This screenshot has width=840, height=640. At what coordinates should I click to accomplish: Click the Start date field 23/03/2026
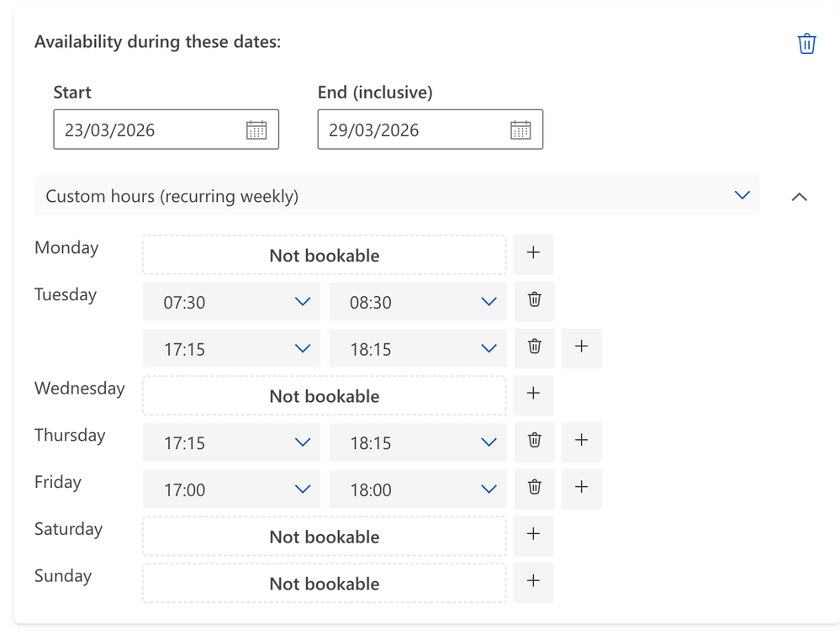coord(147,130)
